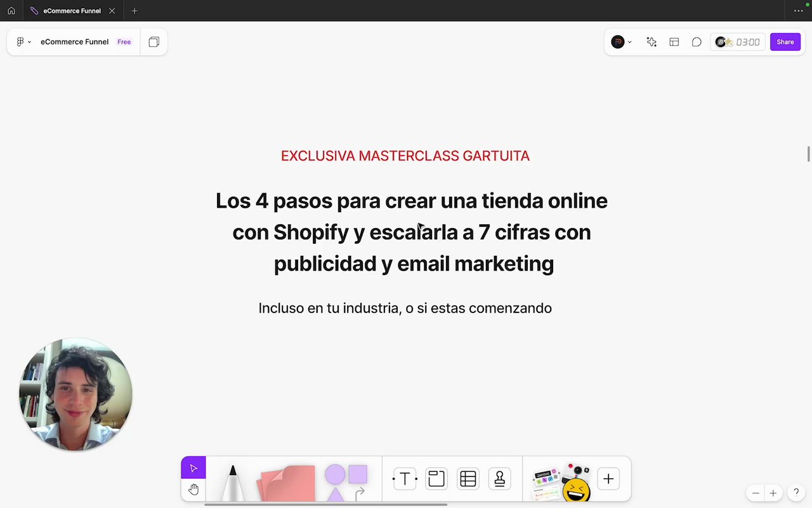Open the help question mark

pos(796,493)
